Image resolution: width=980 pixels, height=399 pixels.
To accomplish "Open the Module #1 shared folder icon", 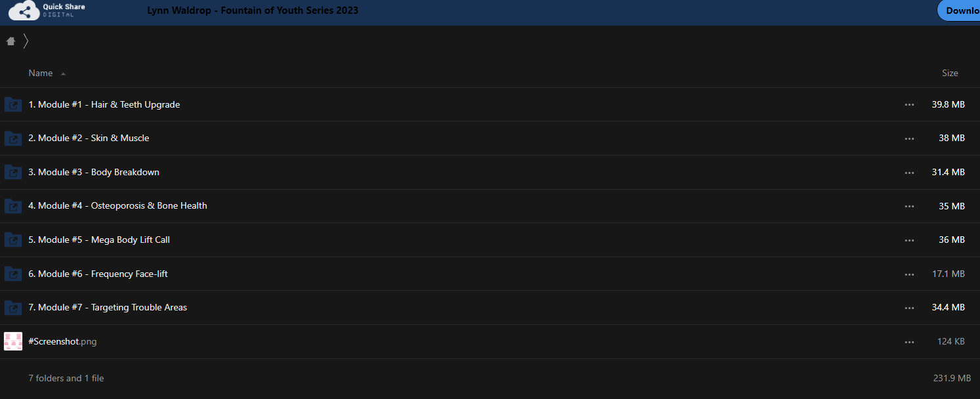I will (13, 104).
